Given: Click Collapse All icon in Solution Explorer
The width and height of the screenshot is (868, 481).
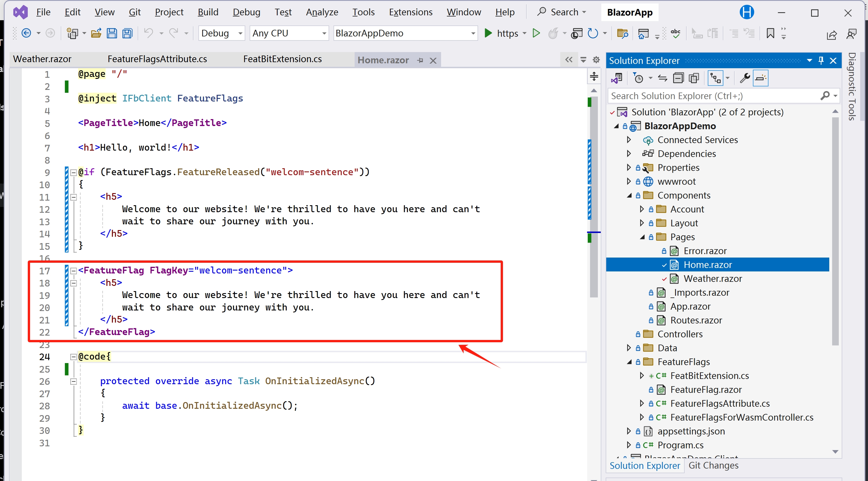Looking at the screenshot, I should [678, 78].
